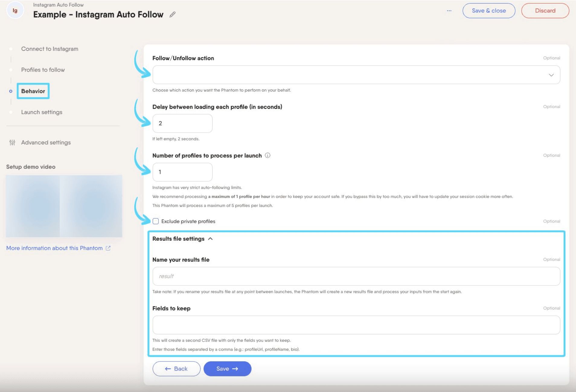Enable Exclude private profiles checkbox

[x=155, y=221]
